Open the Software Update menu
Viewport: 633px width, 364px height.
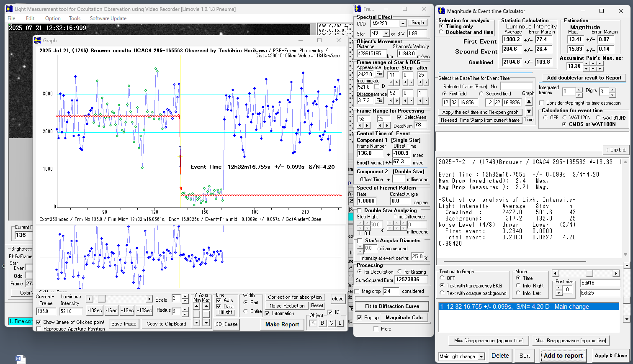pos(108,18)
